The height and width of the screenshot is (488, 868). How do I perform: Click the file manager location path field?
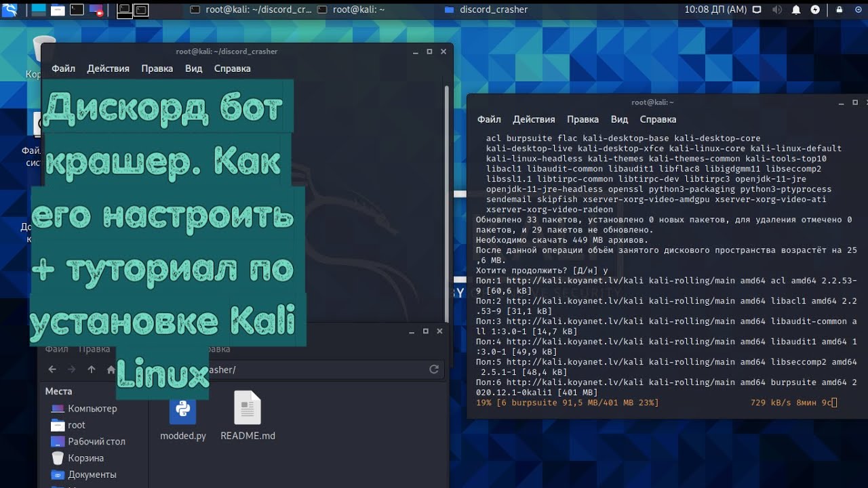(283, 369)
